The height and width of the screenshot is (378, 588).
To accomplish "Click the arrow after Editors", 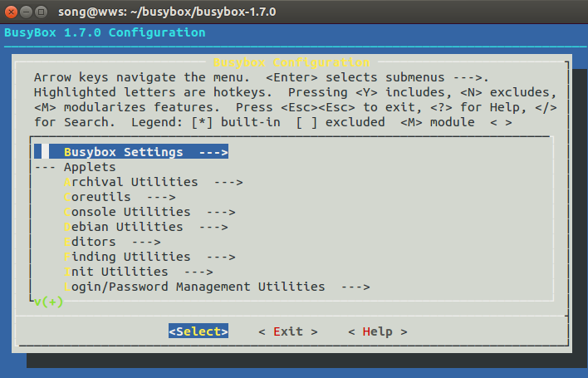I will [146, 243].
